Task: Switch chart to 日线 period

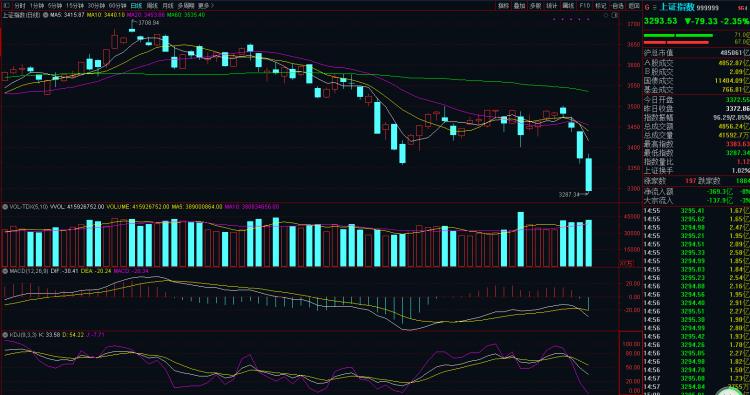Action: (x=136, y=6)
